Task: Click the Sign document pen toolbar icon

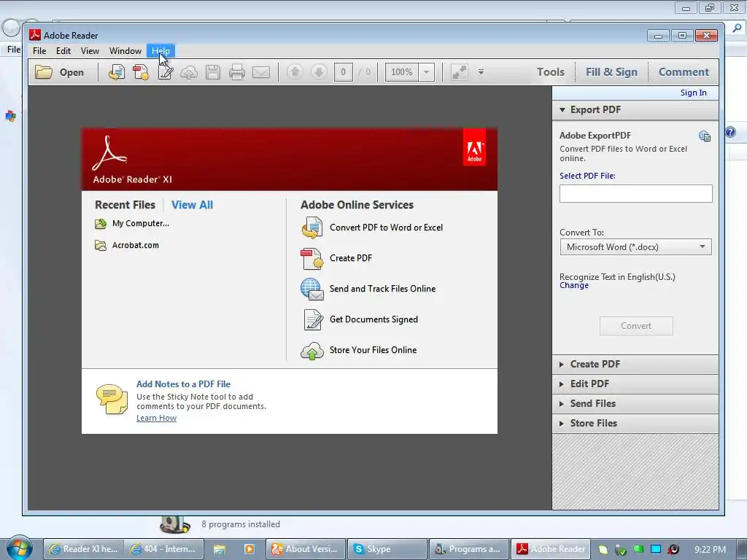Action: tap(166, 72)
